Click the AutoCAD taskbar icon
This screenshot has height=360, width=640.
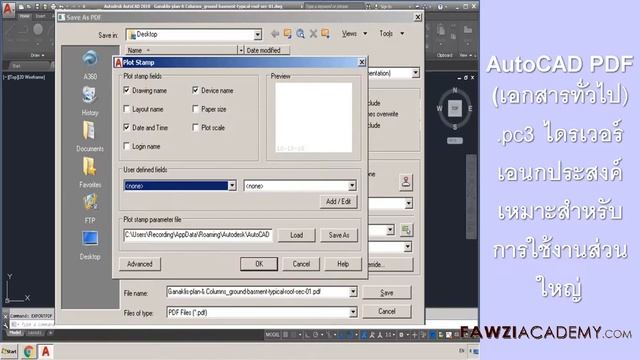(x=46, y=351)
